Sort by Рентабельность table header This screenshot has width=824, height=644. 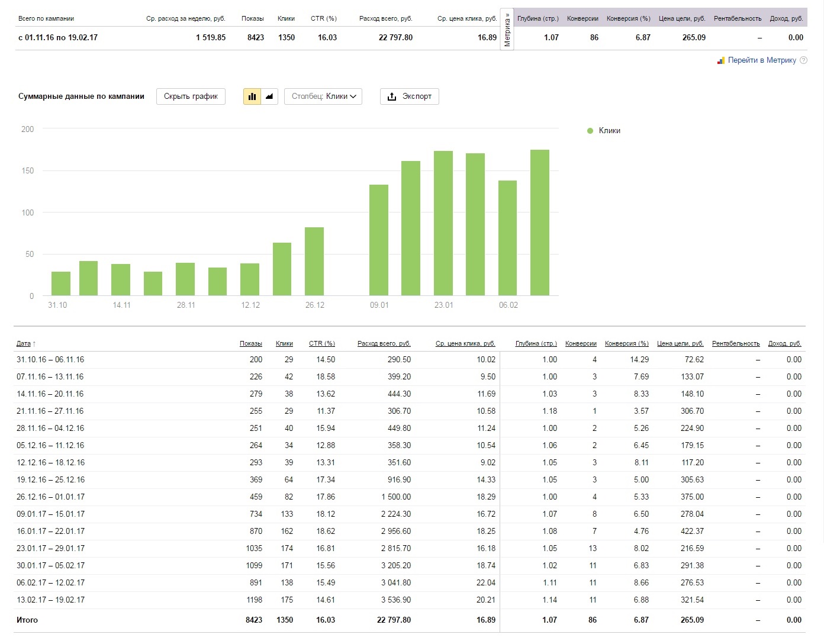pyautogui.click(x=736, y=343)
